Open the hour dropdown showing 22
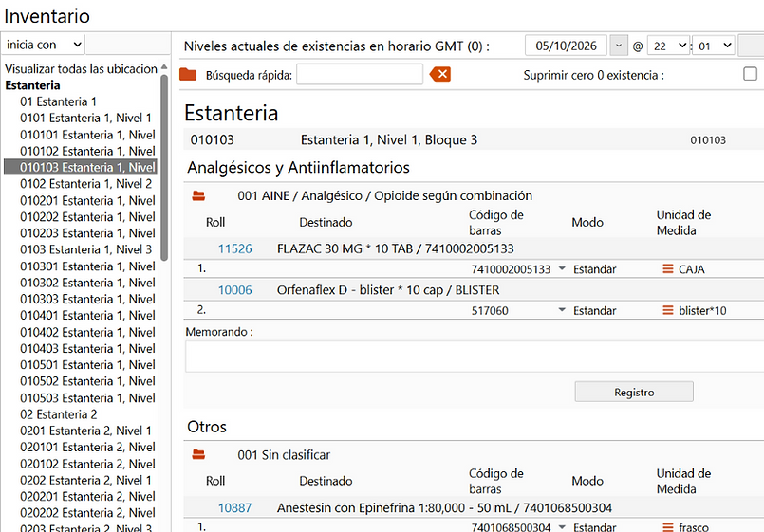The height and width of the screenshot is (532, 764). [x=668, y=46]
